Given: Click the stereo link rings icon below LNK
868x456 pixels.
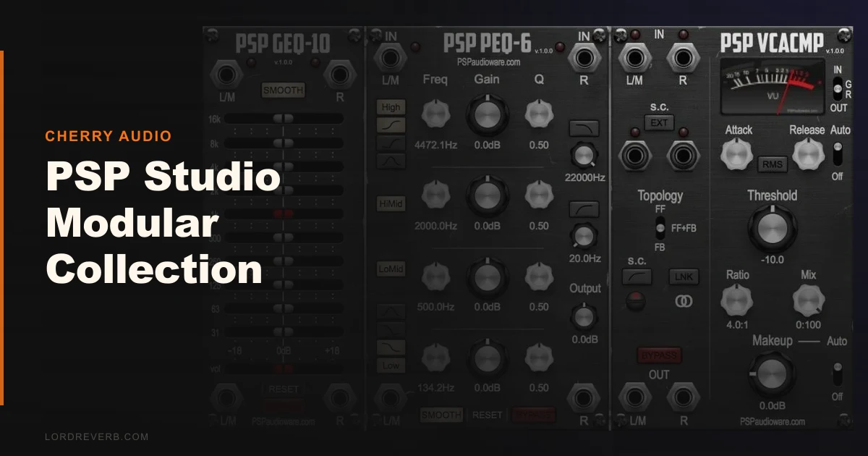Looking at the screenshot, I should point(683,300).
